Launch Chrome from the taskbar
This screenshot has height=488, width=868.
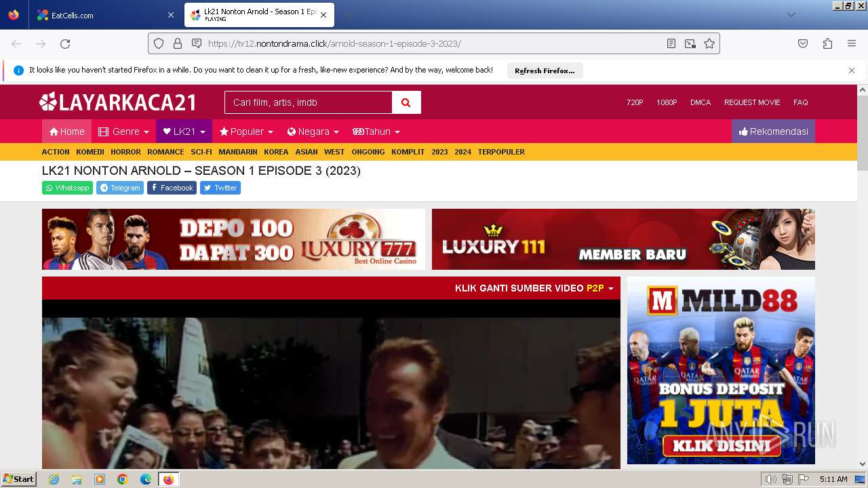123,479
